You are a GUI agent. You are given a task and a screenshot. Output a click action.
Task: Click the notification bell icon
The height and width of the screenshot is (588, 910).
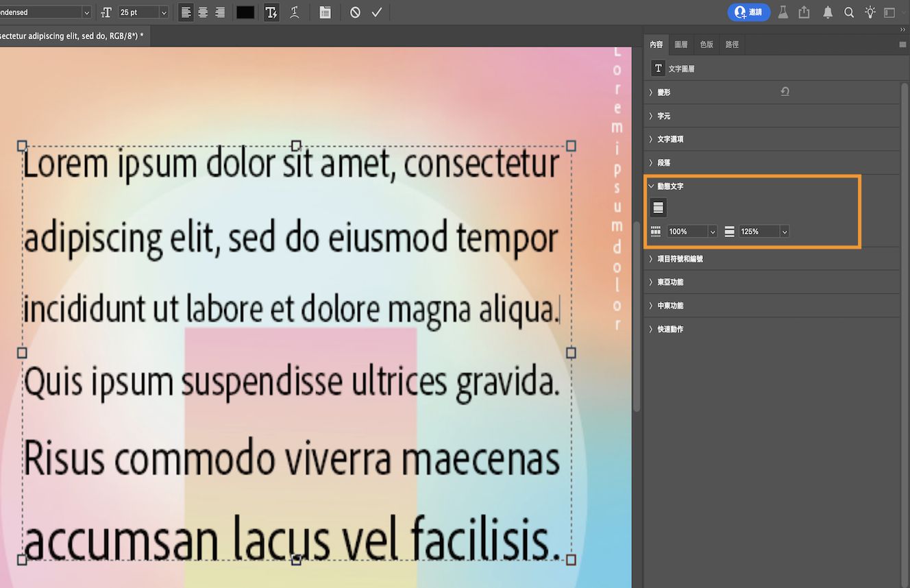826,12
